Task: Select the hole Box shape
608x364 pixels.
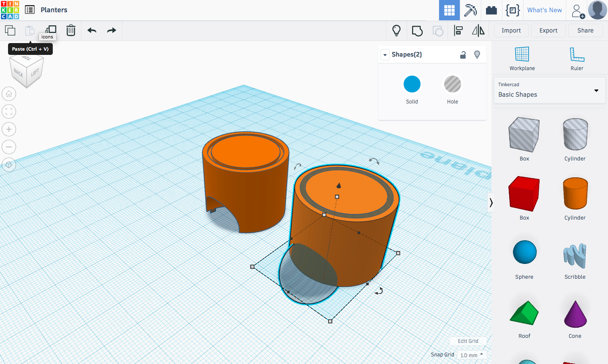Action: (524, 135)
